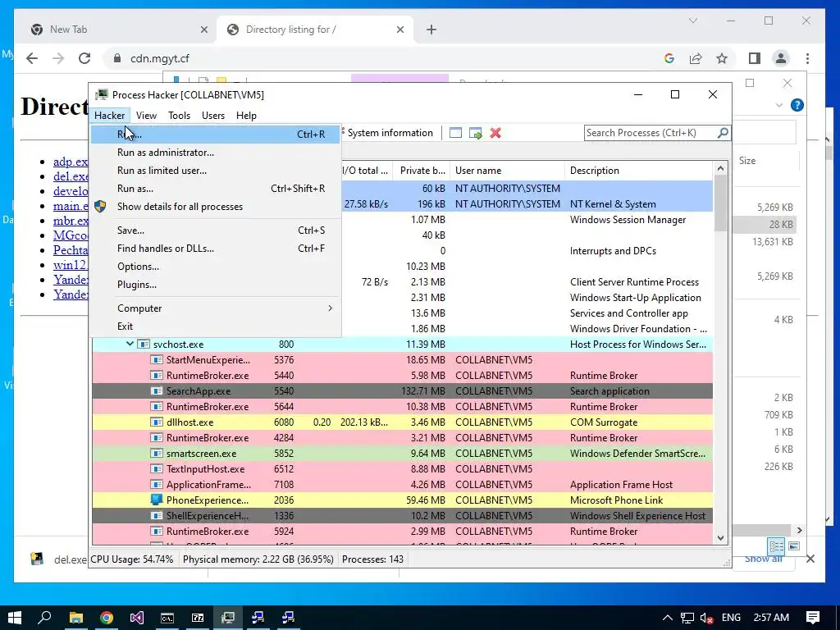Choose Run as... entry

click(215, 189)
